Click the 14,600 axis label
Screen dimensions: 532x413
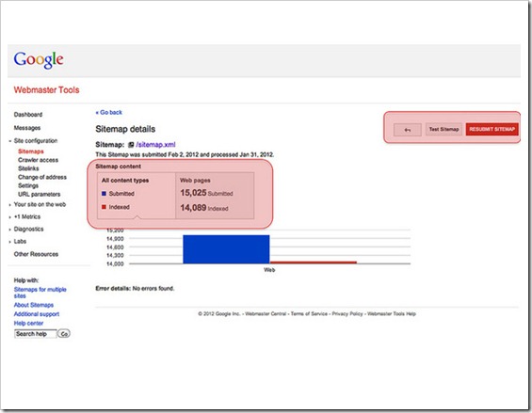[x=115, y=247]
